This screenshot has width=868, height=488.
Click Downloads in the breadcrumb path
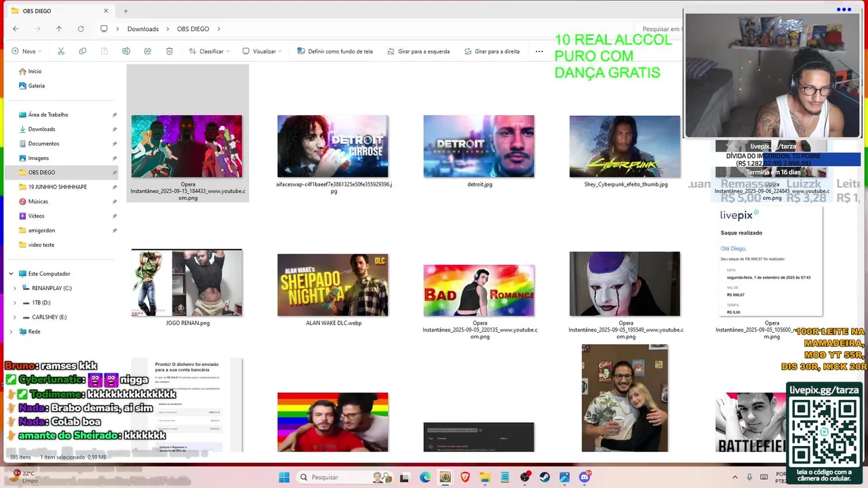[x=143, y=28]
